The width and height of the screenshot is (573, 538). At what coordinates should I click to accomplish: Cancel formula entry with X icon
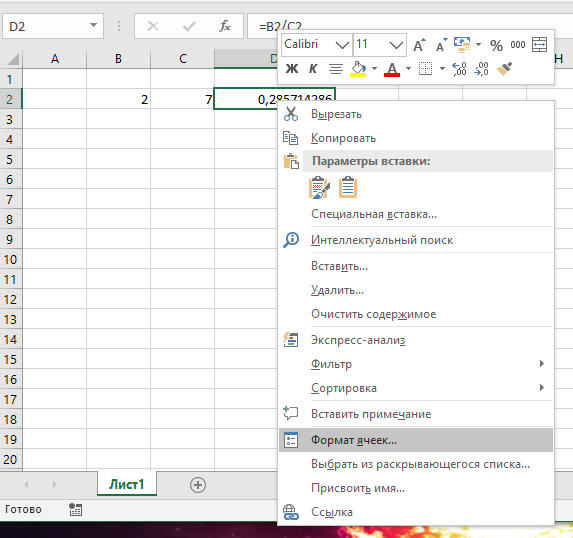[153, 26]
